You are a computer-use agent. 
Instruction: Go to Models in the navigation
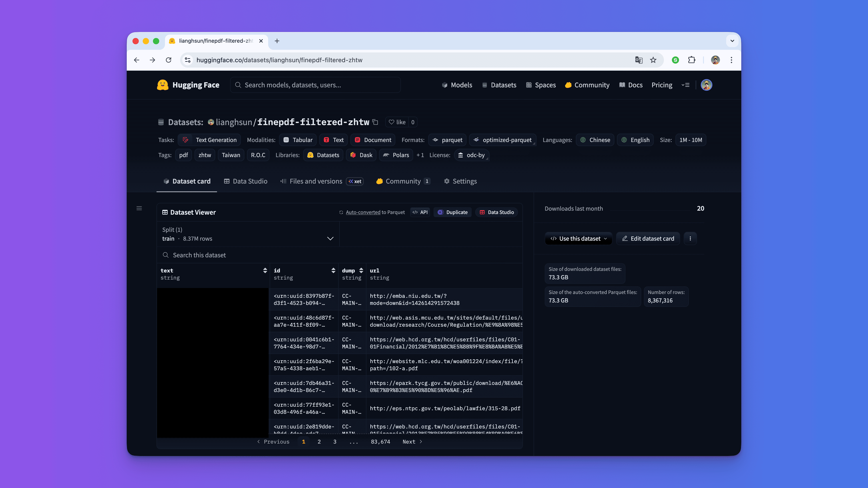pos(457,85)
